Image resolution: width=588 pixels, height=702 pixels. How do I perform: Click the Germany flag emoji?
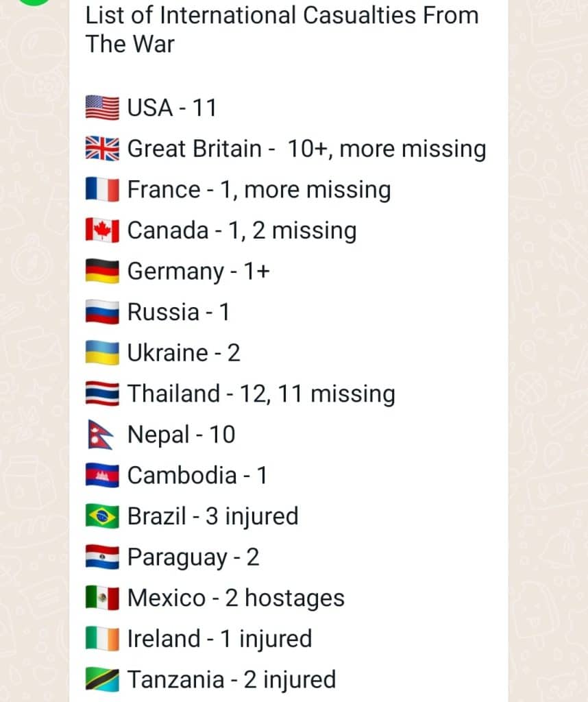(x=103, y=271)
